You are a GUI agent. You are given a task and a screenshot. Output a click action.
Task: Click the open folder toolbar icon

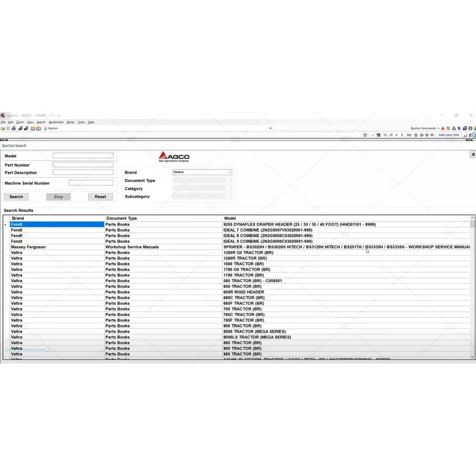[2, 128]
